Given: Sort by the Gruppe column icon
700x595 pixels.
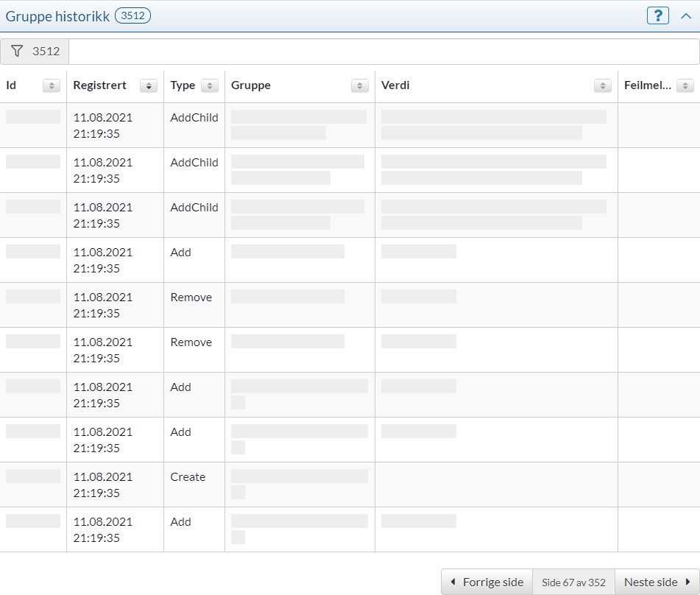Looking at the screenshot, I should pos(360,86).
